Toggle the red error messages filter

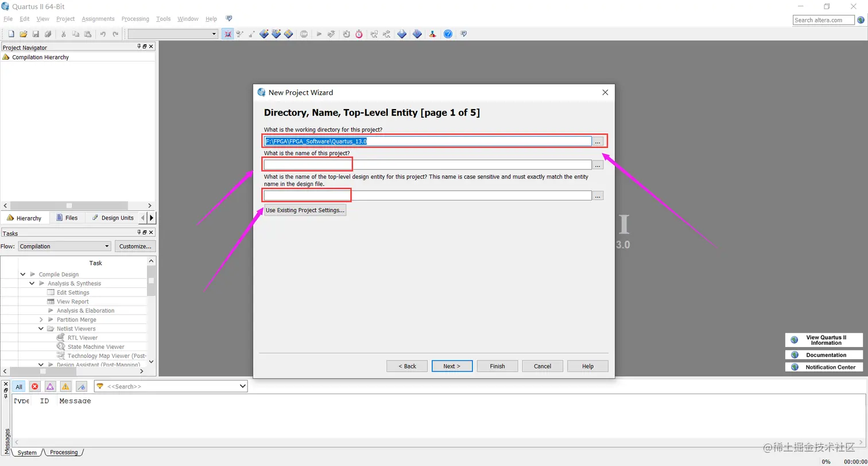click(34, 387)
